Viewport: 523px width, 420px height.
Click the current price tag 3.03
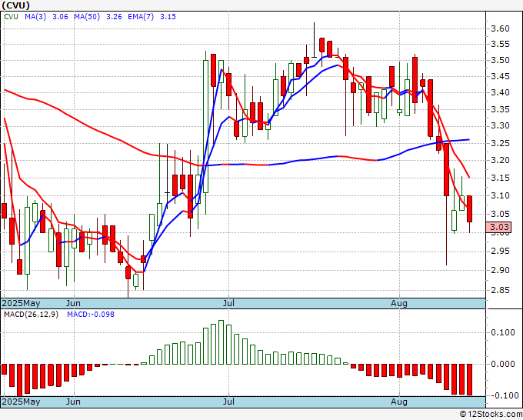point(499,227)
